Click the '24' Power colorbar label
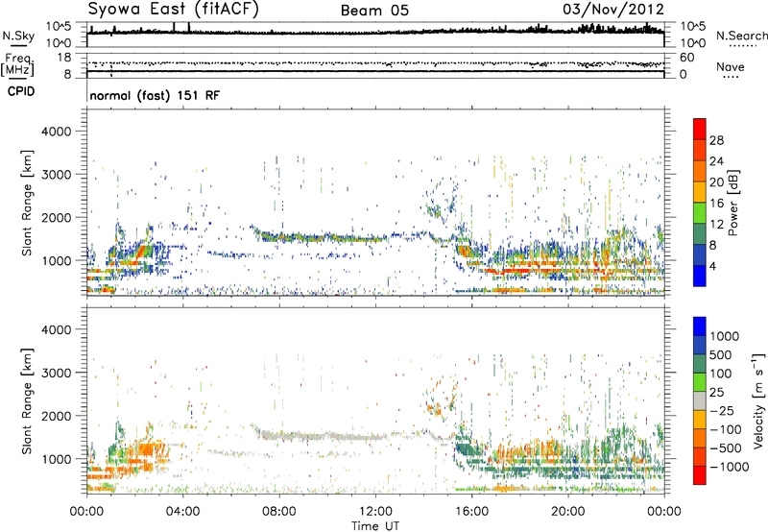This screenshot has width=768, height=532. [x=716, y=161]
